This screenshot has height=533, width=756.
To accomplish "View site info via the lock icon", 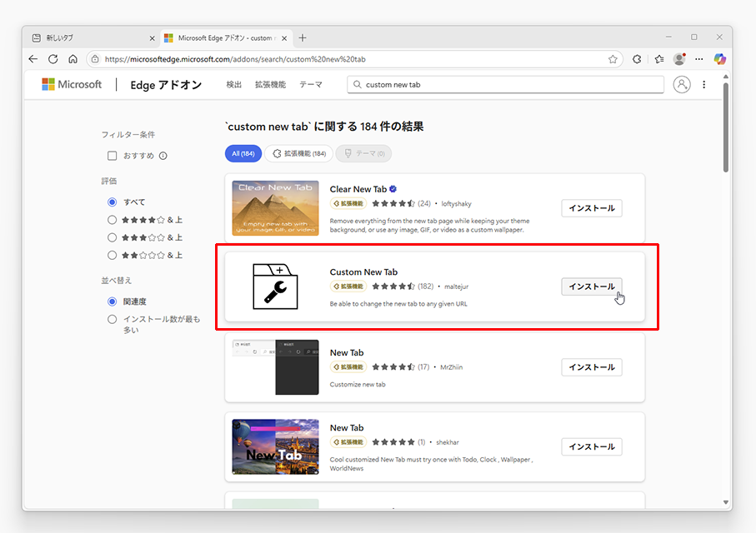I will coord(96,59).
